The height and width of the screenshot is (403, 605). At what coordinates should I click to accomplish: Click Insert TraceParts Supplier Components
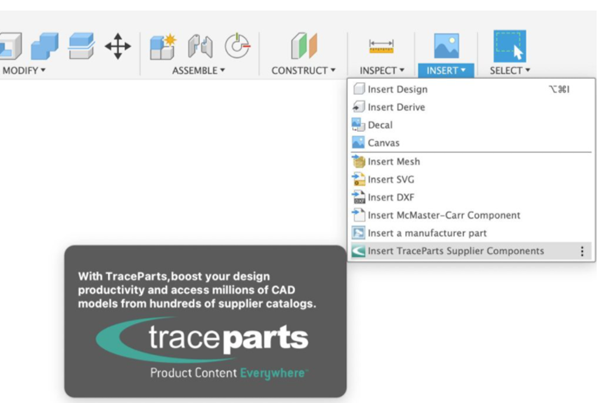point(455,251)
